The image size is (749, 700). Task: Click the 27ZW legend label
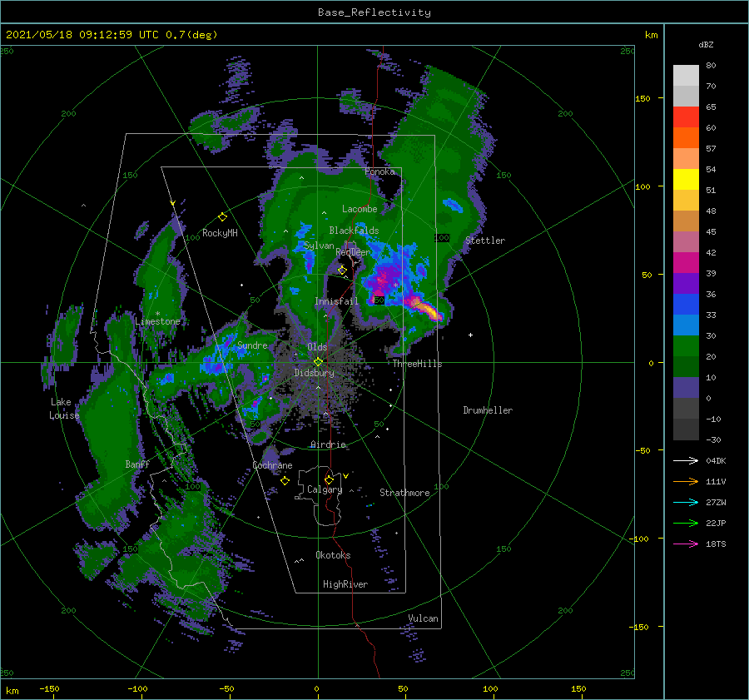[x=716, y=502]
